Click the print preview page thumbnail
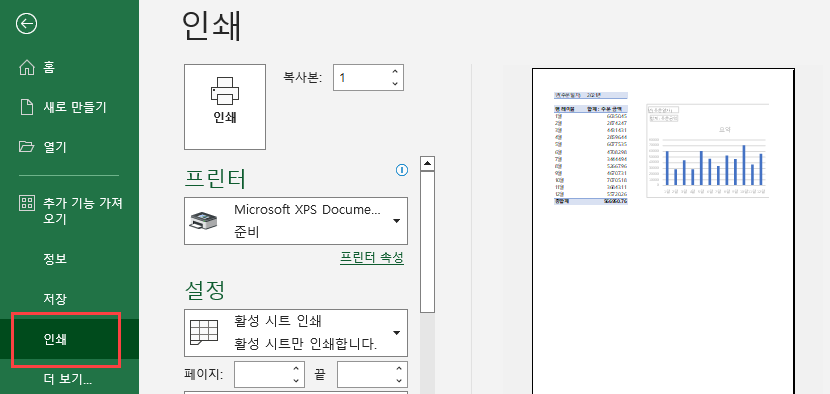The height and width of the screenshot is (394, 830). (x=663, y=231)
